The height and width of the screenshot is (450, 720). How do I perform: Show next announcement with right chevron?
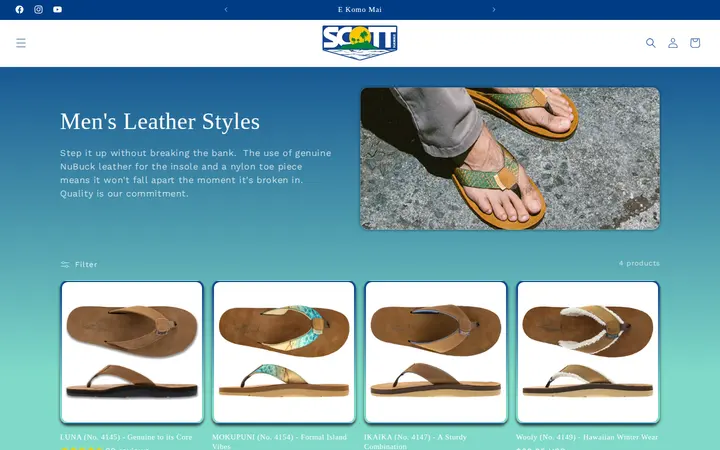[x=494, y=9]
